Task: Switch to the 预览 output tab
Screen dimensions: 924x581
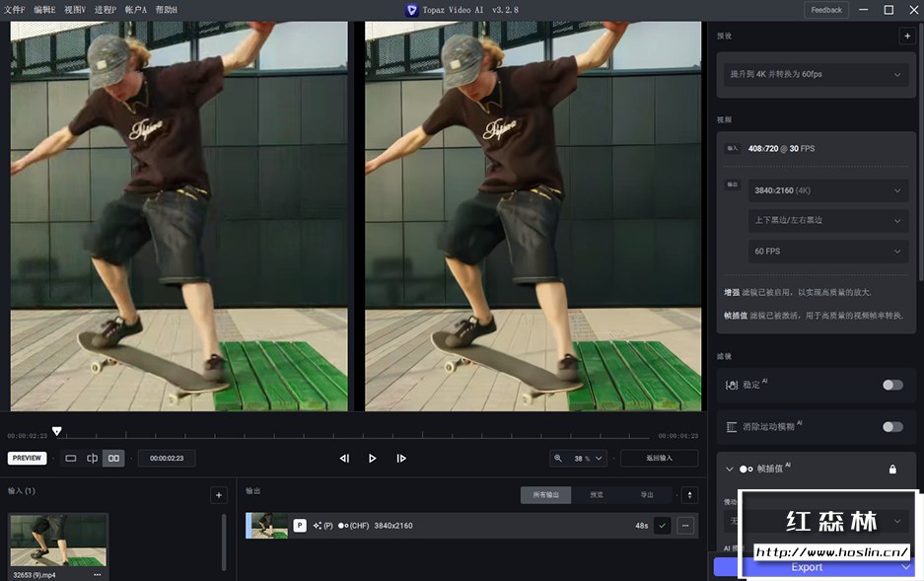Action: [x=596, y=495]
